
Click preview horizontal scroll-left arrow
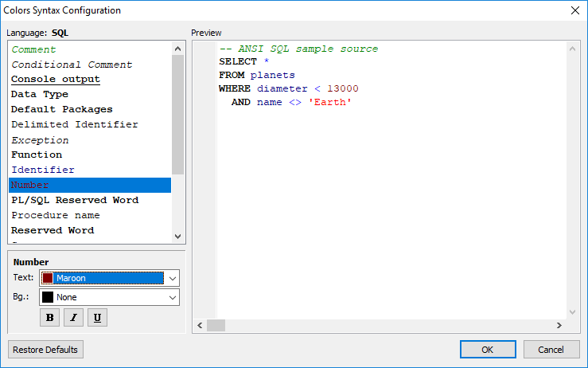click(200, 325)
